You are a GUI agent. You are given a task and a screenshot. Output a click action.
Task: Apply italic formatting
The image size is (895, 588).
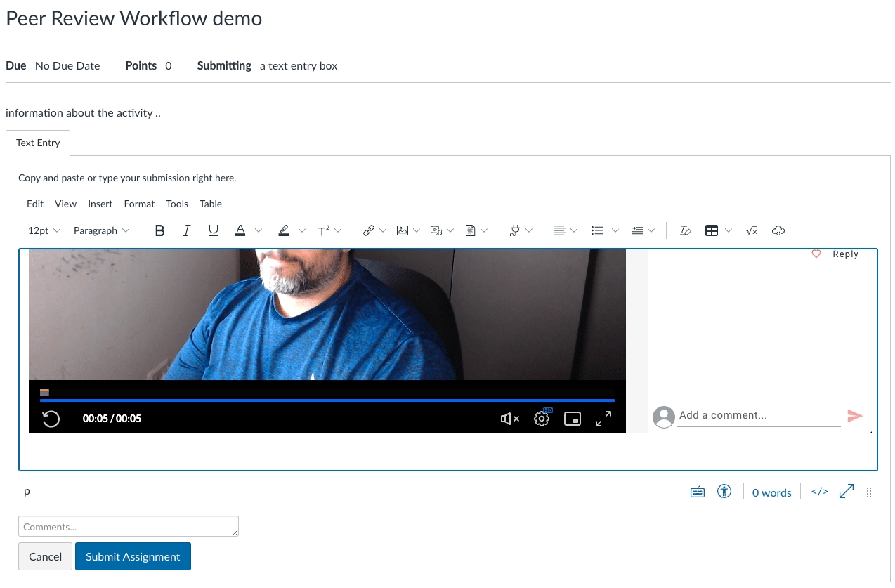pos(186,230)
